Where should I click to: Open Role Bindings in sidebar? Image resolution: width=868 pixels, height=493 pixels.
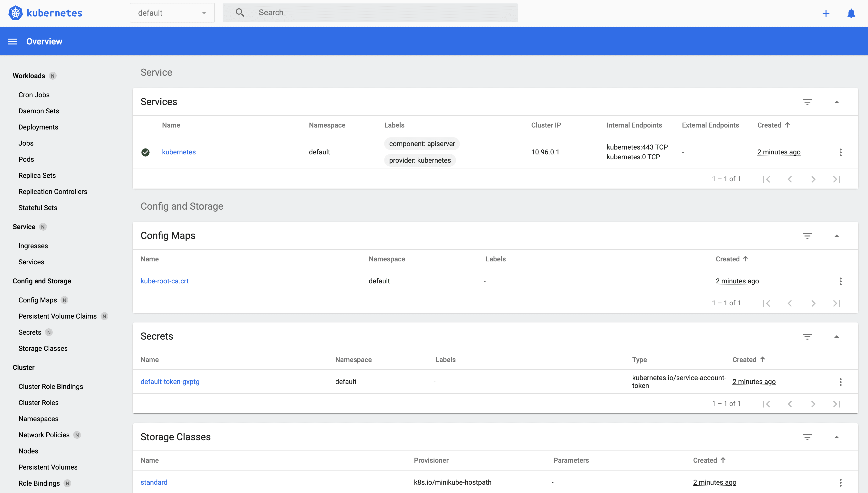[39, 483]
